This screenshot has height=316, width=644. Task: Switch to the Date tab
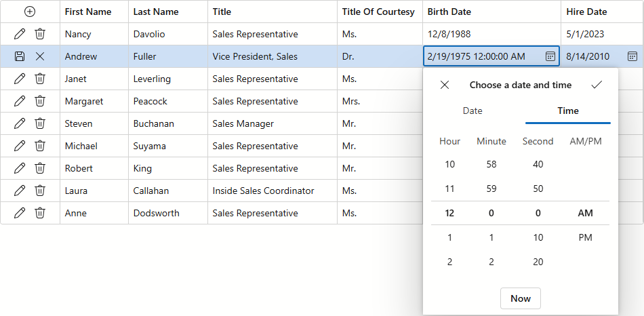pyautogui.click(x=472, y=111)
